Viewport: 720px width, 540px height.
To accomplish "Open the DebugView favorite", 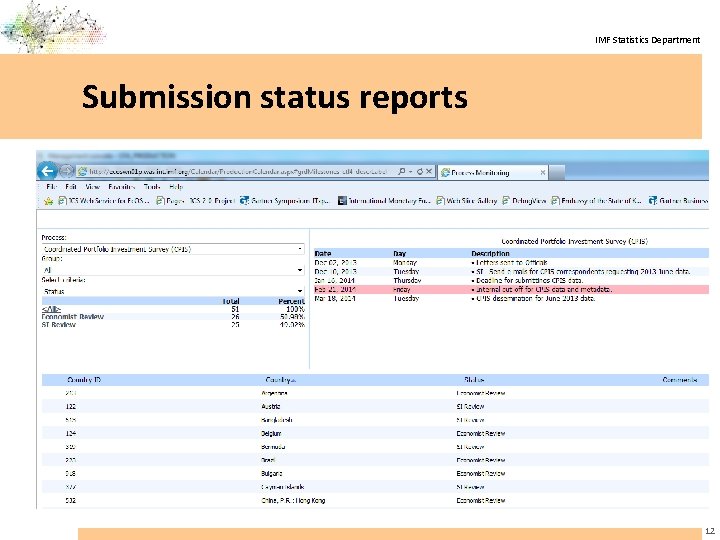I will (524, 201).
